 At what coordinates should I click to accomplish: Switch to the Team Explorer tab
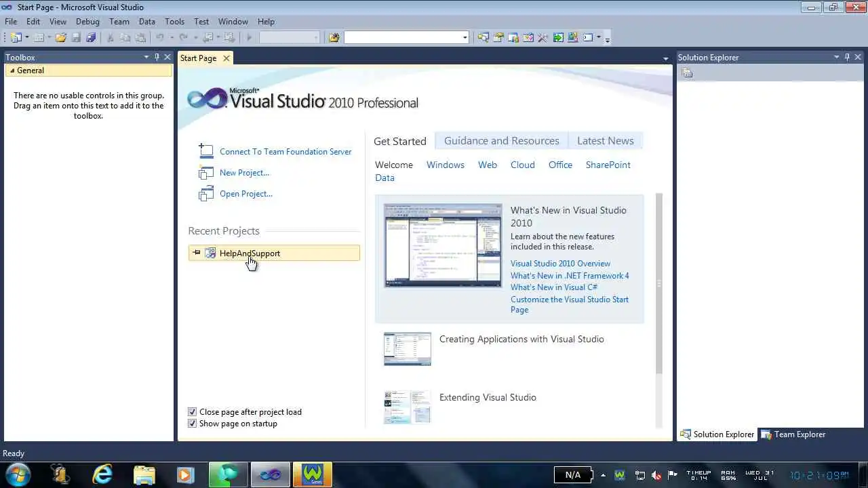click(x=793, y=434)
